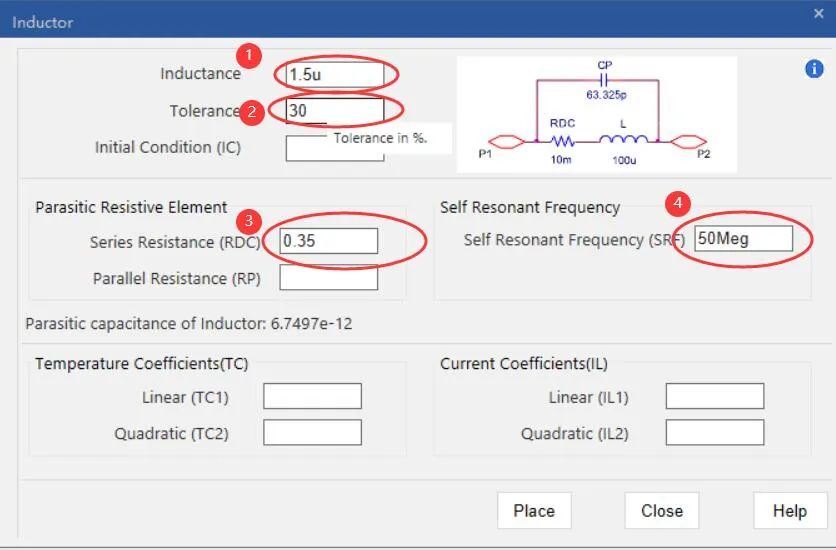Click the red numbered marker 4

[679, 203]
